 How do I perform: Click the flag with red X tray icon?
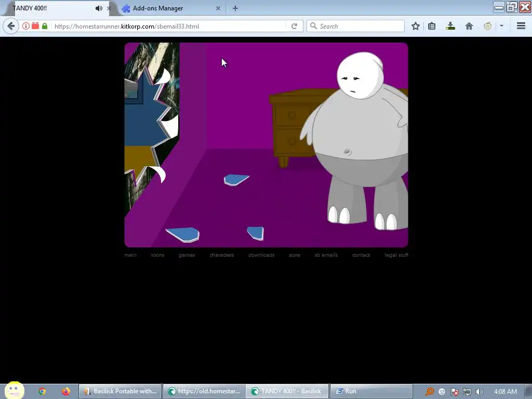454,392
